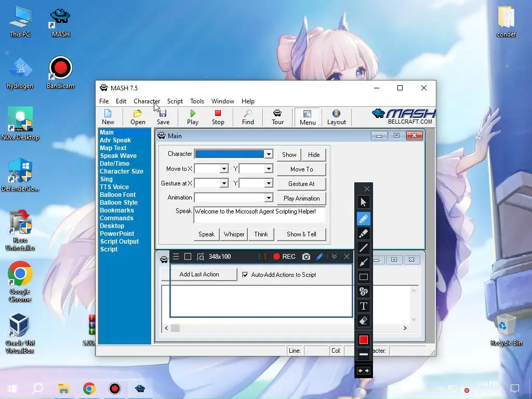The width and height of the screenshot is (532, 399).
Task: Start recording with the REC button
Action: (284, 257)
